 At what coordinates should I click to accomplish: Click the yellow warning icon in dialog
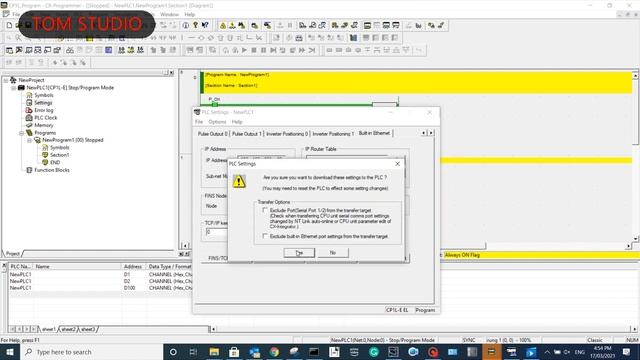tap(239, 181)
